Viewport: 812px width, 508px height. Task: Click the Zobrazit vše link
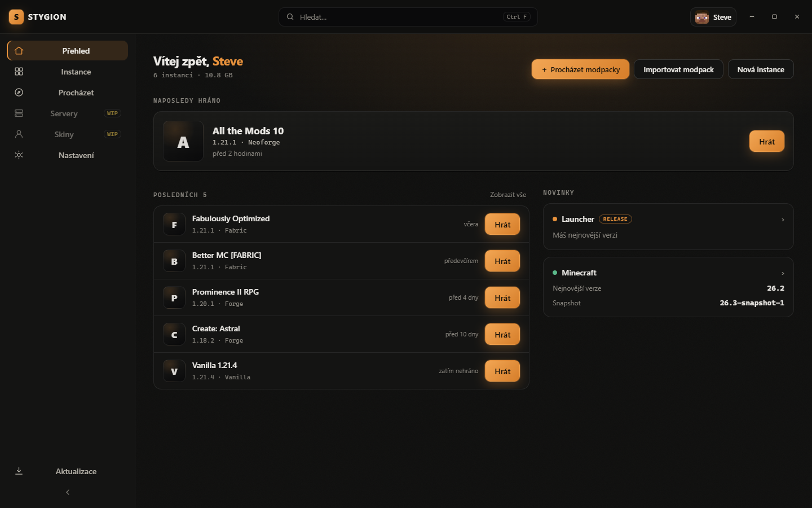tap(508, 195)
